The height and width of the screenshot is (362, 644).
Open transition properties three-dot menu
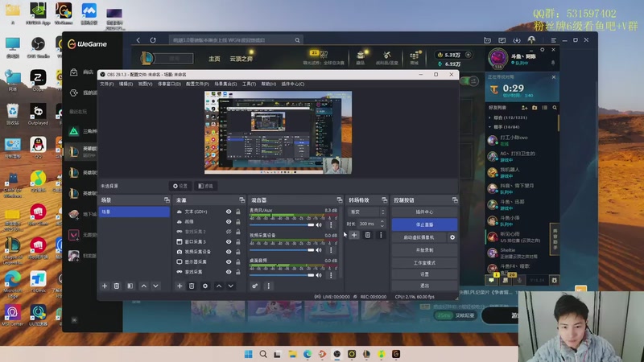click(381, 235)
